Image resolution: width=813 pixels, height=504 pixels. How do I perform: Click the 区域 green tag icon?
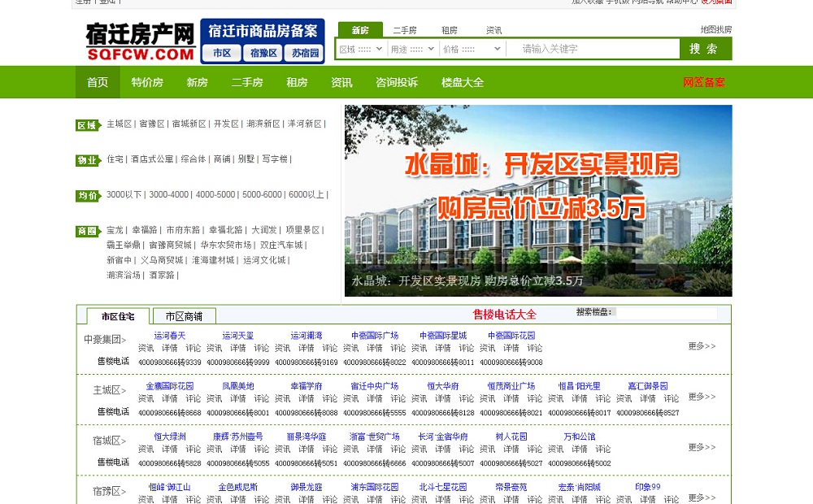(88, 125)
